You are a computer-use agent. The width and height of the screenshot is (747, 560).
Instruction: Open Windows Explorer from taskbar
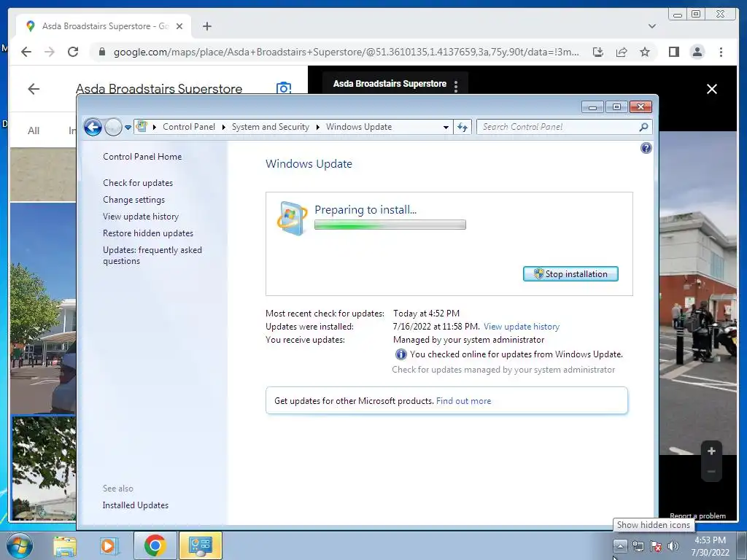(x=65, y=545)
